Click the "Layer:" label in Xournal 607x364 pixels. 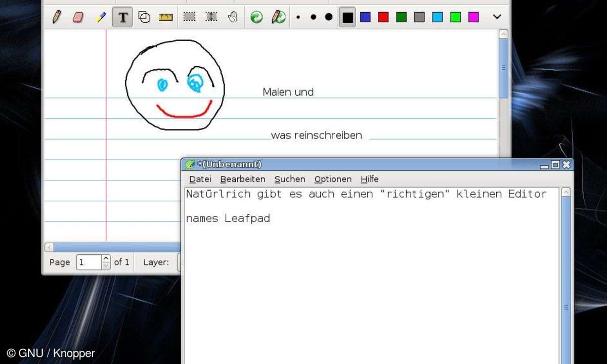tap(156, 262)
